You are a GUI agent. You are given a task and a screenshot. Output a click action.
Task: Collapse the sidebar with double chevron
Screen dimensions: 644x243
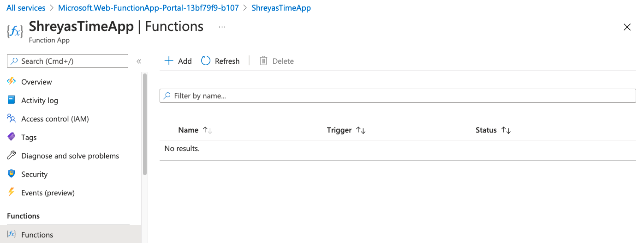coord(139,61)
